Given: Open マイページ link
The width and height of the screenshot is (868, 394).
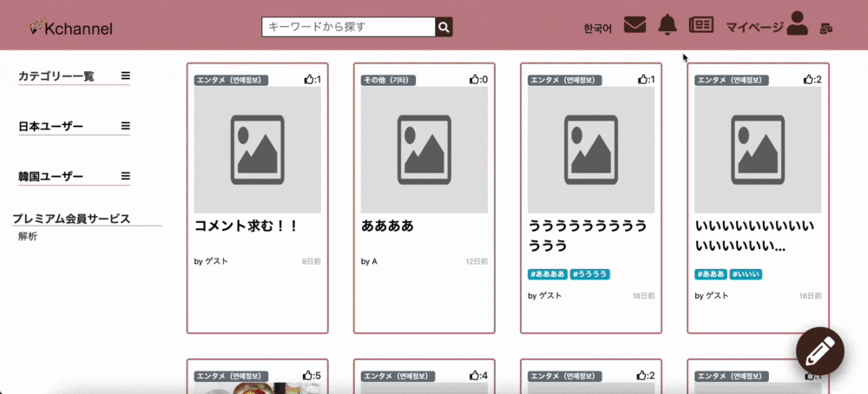Looking at the screenshot, I should tap(755, 28).
